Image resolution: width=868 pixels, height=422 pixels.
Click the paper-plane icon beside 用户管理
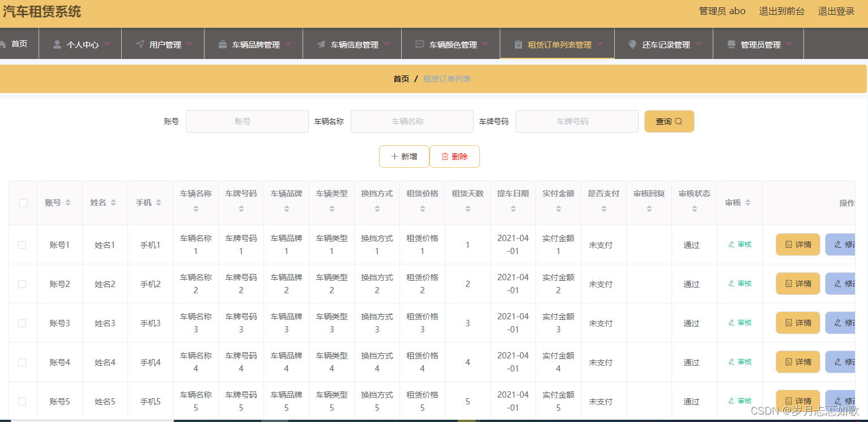point(140,44)
